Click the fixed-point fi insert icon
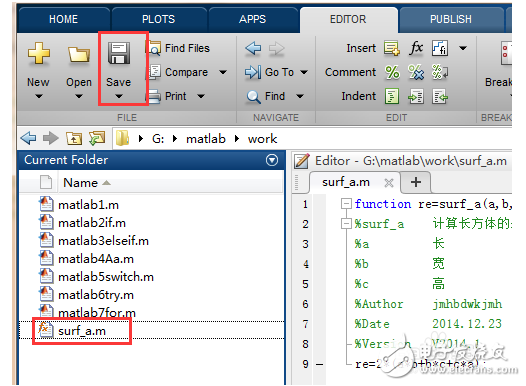526x386 pixels. [440, 48]
